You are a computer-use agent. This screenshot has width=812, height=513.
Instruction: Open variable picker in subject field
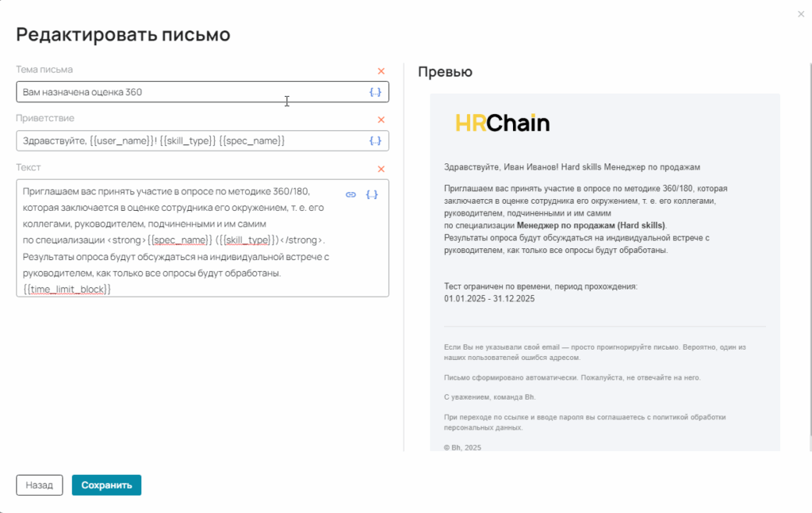pos(375,92)
